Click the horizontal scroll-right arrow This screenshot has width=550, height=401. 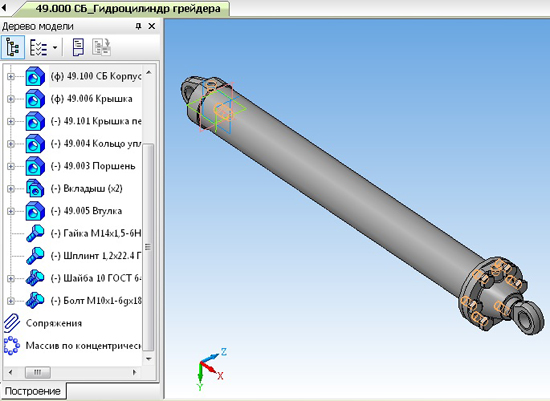(134, 372)
